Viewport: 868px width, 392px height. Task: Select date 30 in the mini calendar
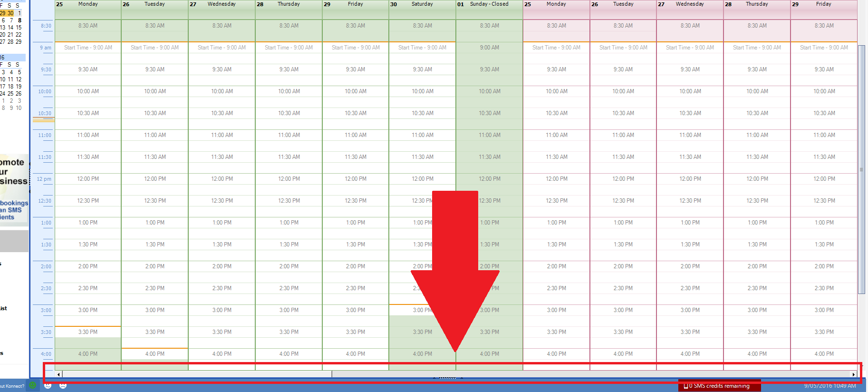10,13
